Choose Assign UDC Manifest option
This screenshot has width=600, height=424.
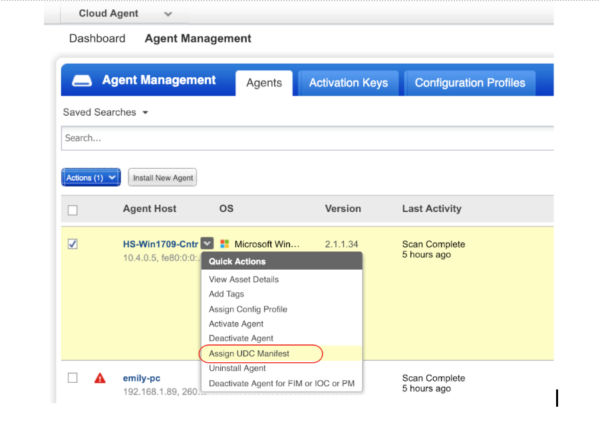(249, 354)
